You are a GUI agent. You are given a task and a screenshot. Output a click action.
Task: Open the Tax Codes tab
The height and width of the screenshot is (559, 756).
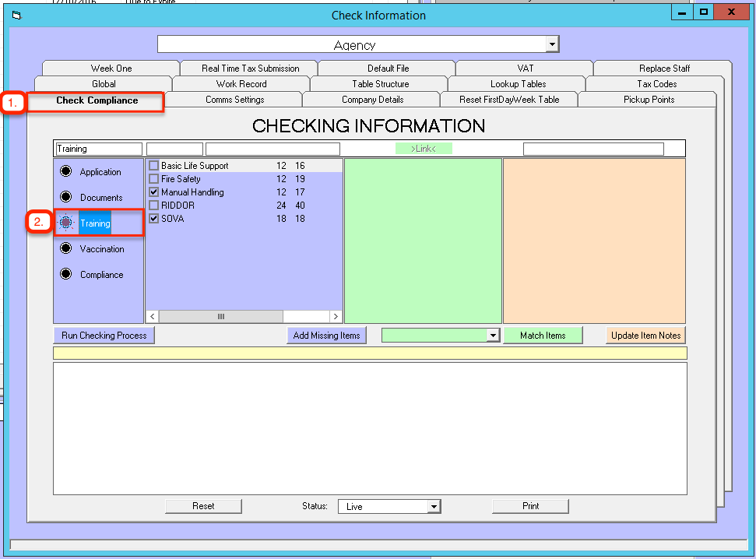pos(656,84)
